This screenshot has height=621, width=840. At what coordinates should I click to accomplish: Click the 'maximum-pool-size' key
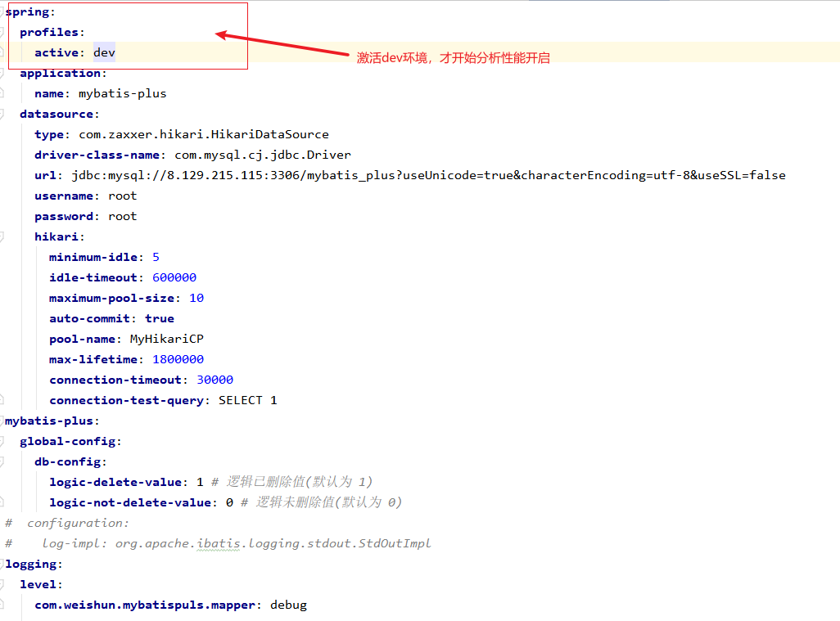click(111, 298)
